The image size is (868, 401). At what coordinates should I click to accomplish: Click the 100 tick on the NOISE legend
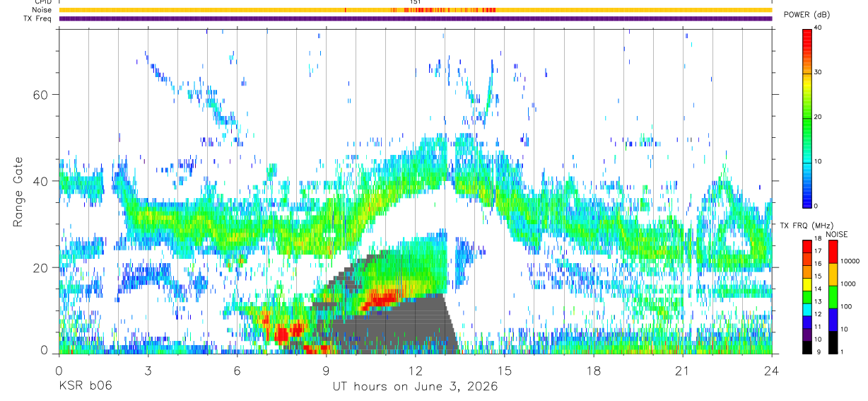pyautogui.click(x=845, y=306)
